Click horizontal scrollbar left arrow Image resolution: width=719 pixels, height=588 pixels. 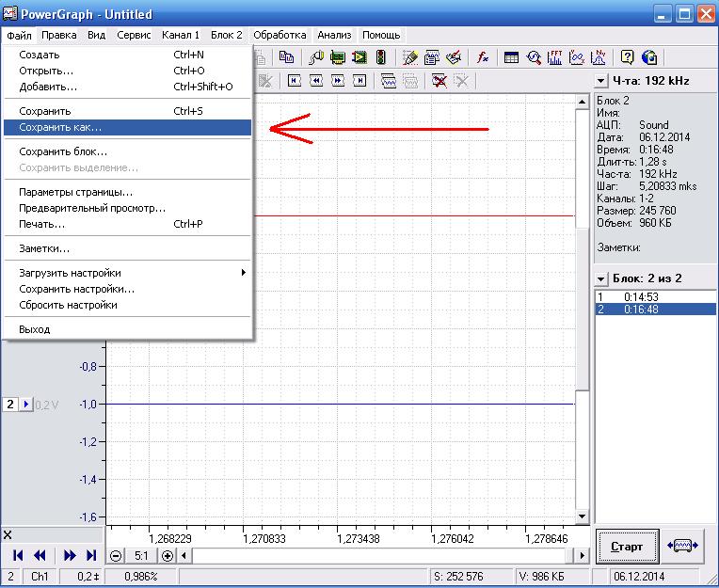[x=184, y=556]
